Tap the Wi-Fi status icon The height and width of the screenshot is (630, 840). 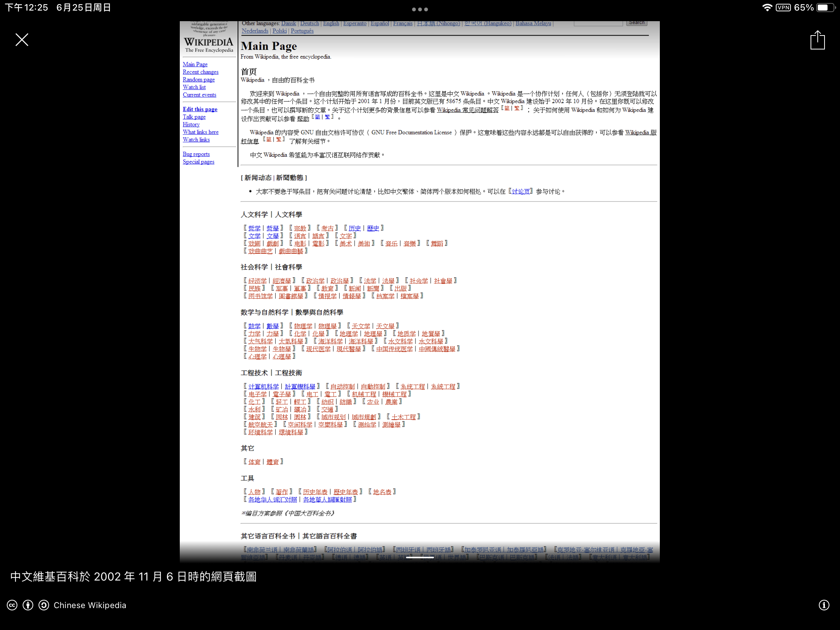pos(767,8)
